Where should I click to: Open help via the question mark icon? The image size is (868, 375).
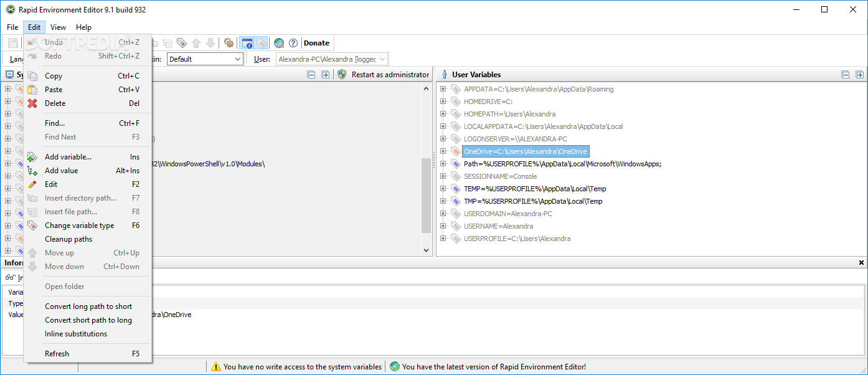293,43
